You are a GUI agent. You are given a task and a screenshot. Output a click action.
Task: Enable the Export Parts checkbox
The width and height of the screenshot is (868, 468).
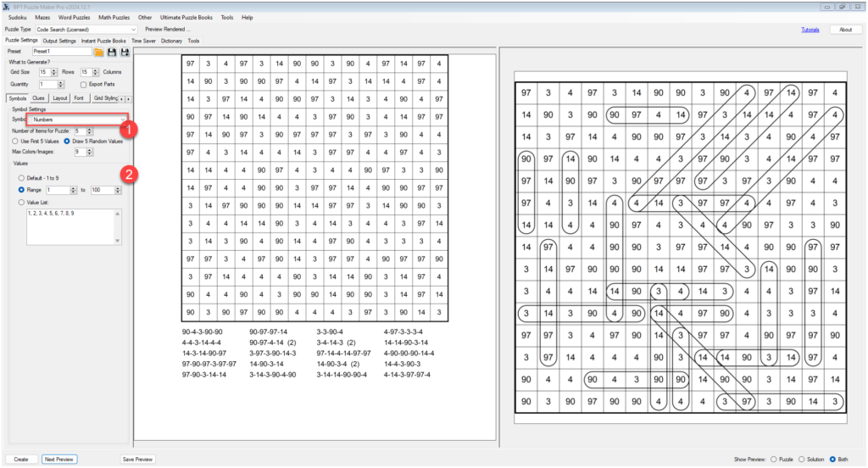(x=83, y=85)
